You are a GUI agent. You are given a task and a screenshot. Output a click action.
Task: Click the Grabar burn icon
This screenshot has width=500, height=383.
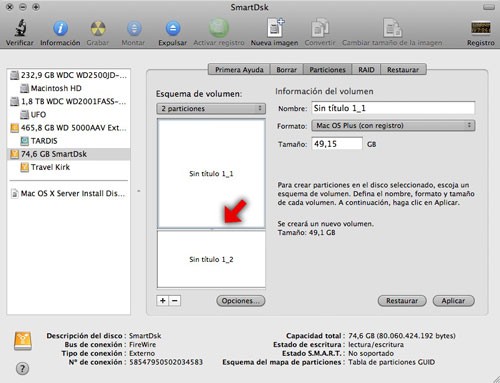pyautogui.click(x=98, y=28)
